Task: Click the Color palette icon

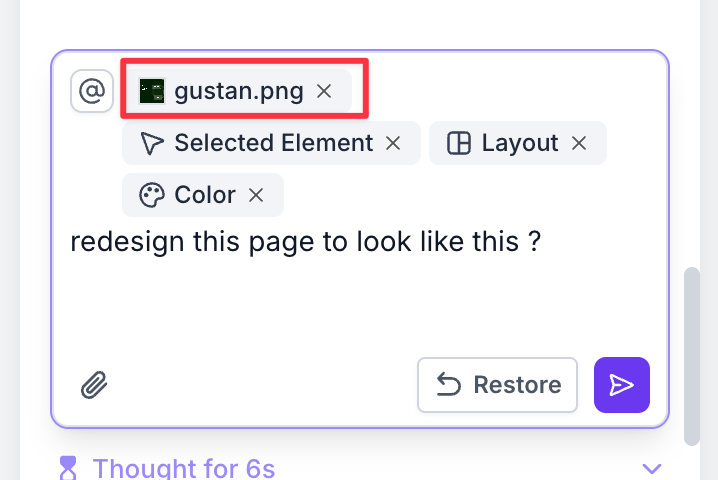Action: [152, 195]
